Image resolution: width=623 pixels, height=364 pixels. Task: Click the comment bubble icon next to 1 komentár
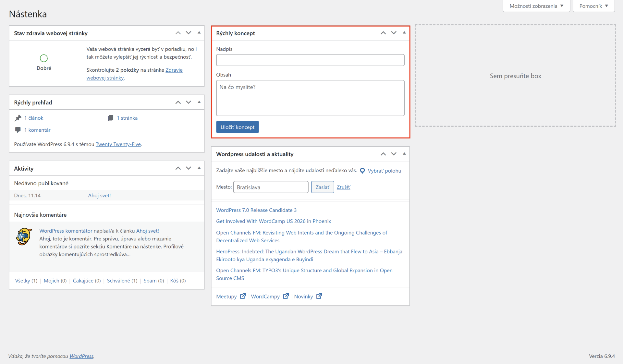18,130
